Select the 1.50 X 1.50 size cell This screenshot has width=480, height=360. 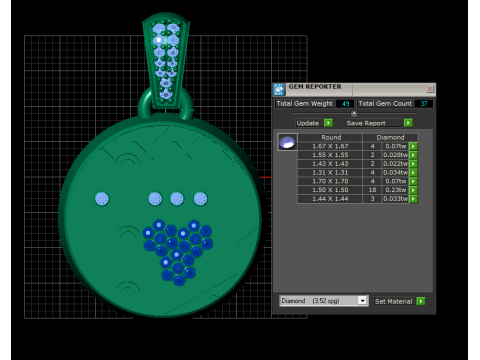(330, 190)
